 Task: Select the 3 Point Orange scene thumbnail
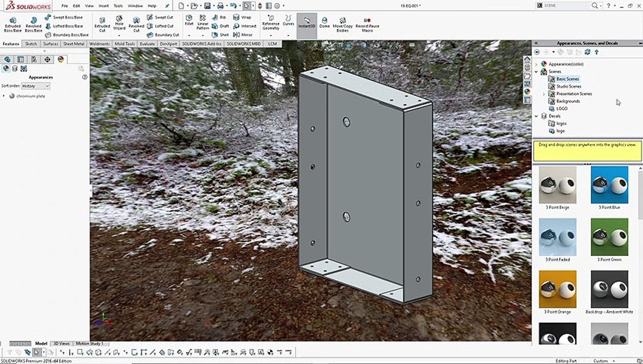(x=558, y=289)
